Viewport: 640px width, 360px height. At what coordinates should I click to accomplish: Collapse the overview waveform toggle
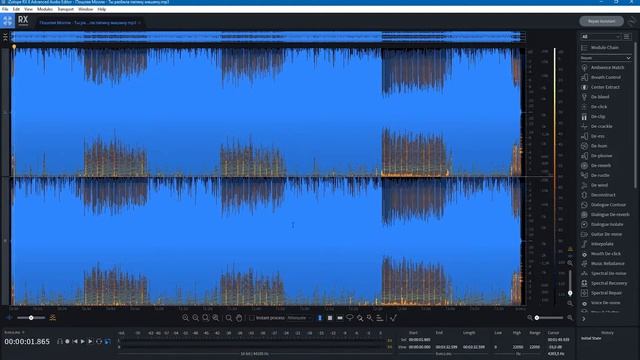5,37
